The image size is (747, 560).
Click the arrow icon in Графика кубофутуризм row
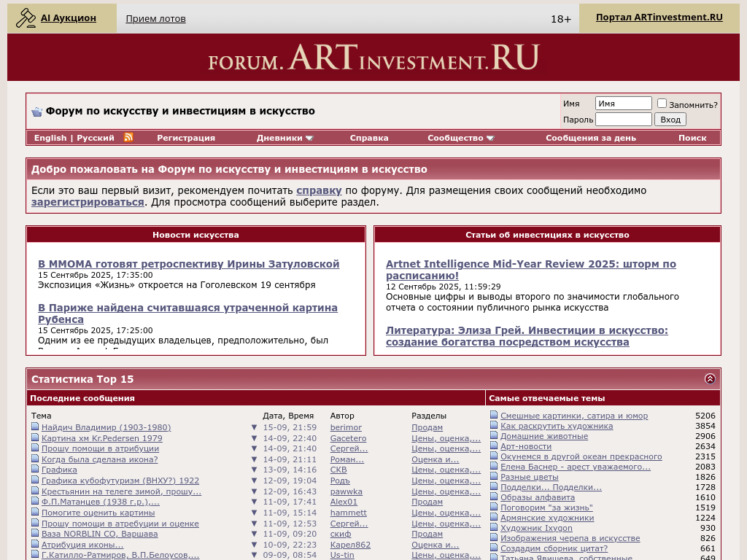point(254,481)
